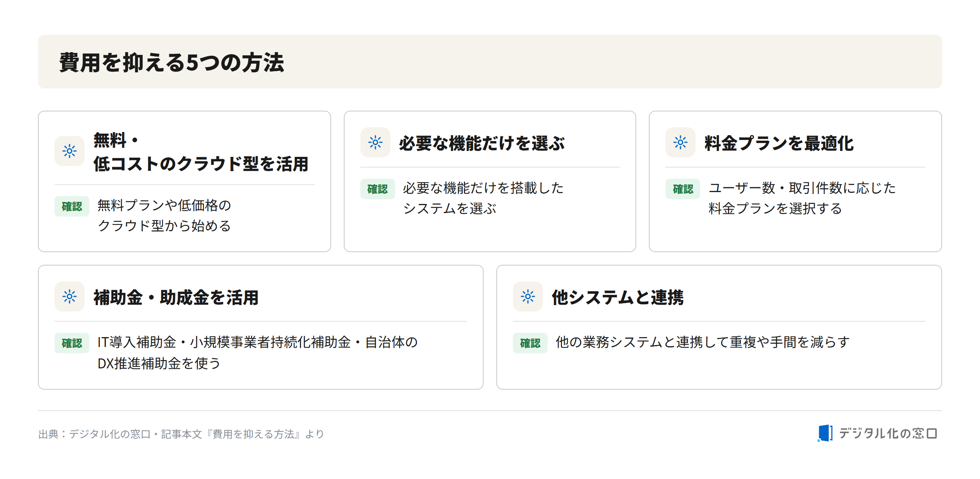Click the 必要な機能だけを選ぶ heading
Screen dimensions: 980x479
(x=482, y=143)
